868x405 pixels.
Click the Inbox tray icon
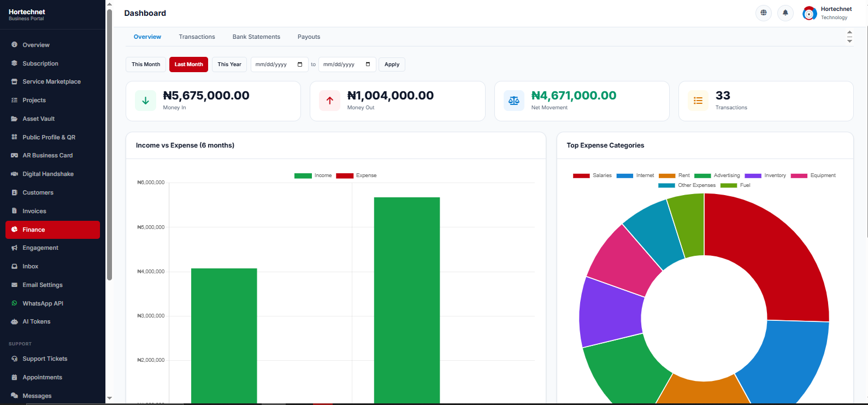point(14,266)
